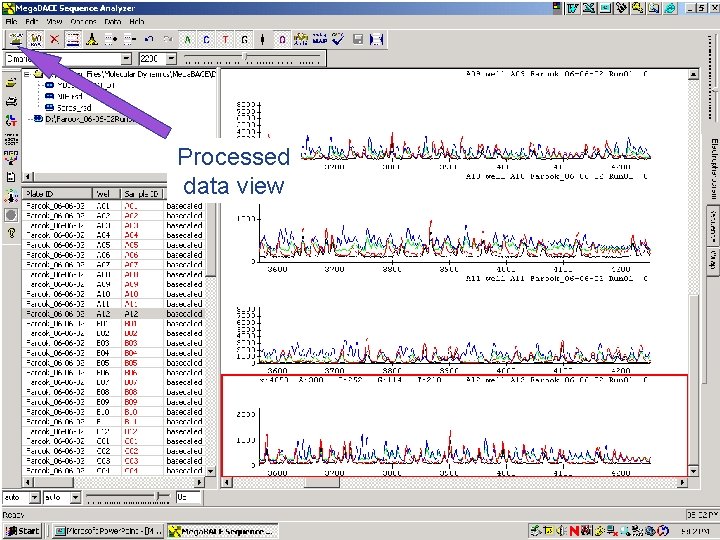720x540 pixels.
Task: Adjust the top toolbar horizontal slider
Action: (x=246, y=56)
